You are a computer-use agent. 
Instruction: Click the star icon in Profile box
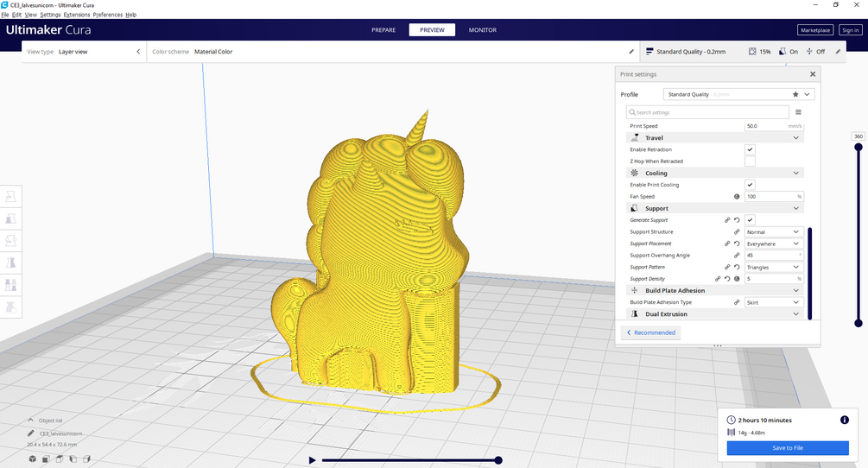pos(795,95)
